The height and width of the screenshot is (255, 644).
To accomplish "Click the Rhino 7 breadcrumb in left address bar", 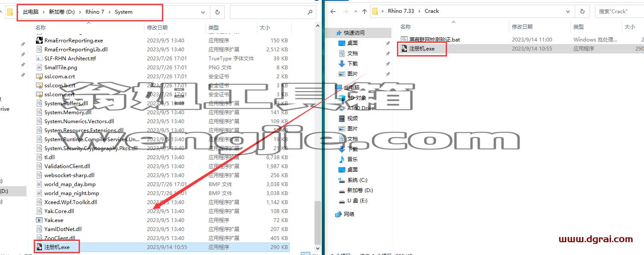I will pos(95,12).
